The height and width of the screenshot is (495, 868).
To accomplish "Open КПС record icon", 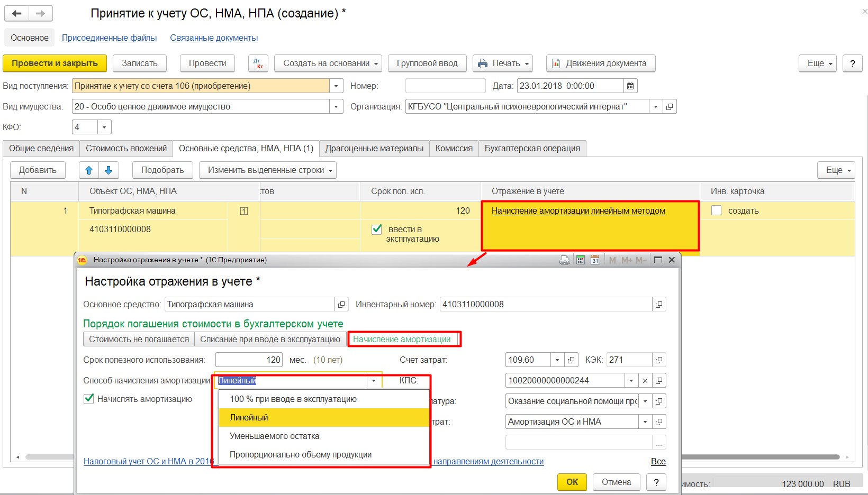I will 659,381.
